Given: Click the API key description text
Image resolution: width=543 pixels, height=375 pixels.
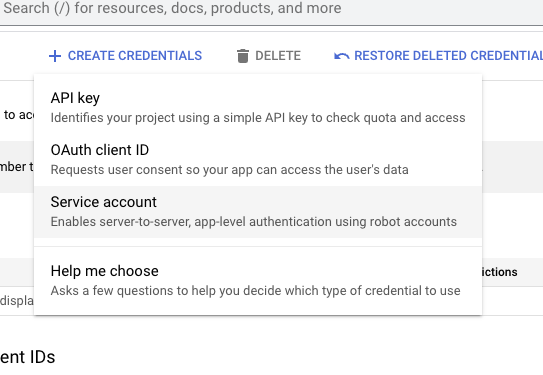Looking at the screenshot, I should [x=258, y=118].
